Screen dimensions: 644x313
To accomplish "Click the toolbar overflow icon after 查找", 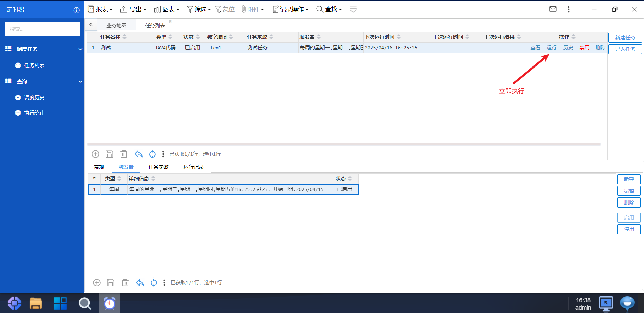I will click(353, 9).
